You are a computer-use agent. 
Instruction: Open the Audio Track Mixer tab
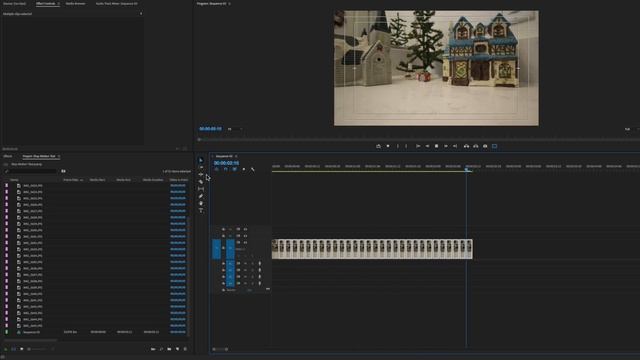click(x=117, y=4)
